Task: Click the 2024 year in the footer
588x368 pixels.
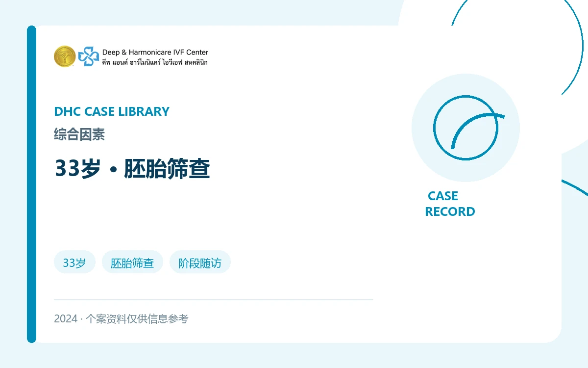Action: tap(66, 319)
